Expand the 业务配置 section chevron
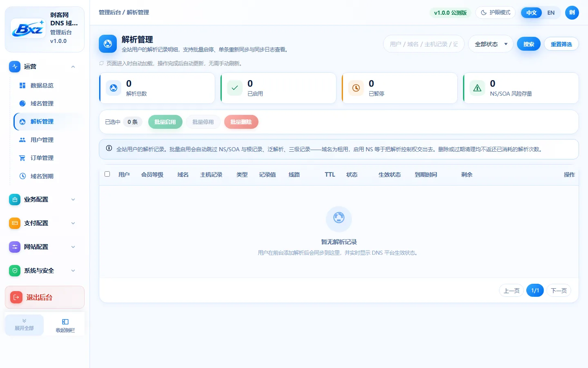 coord(73,200)
